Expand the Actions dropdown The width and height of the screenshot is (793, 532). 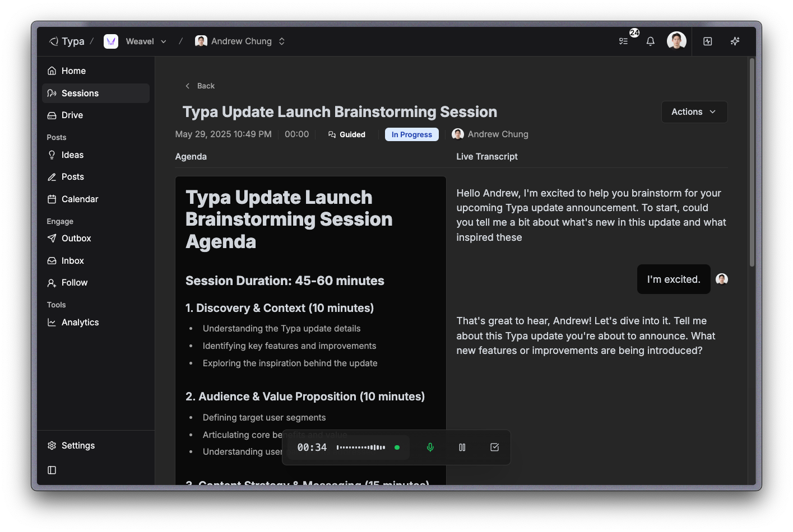(694, 112)
